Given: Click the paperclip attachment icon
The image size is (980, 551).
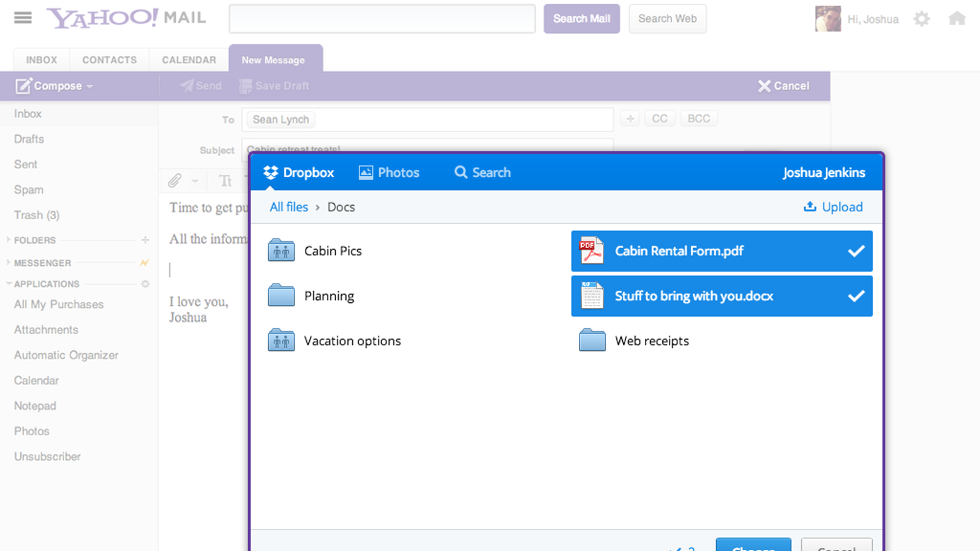Looking at the screenshot, I should [x=175, y=181].
